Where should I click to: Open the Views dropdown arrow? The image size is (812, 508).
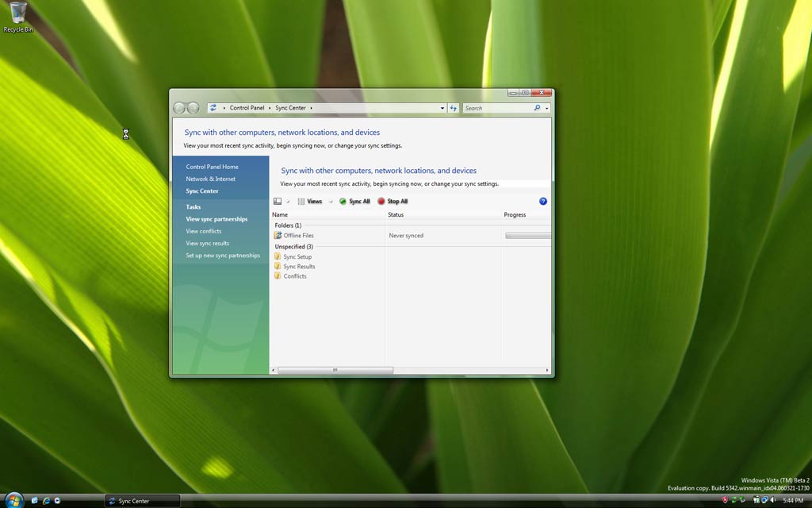331,202
